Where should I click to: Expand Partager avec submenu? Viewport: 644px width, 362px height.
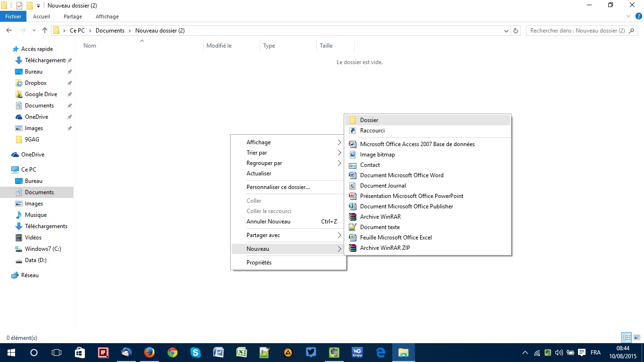click(288, 235)
